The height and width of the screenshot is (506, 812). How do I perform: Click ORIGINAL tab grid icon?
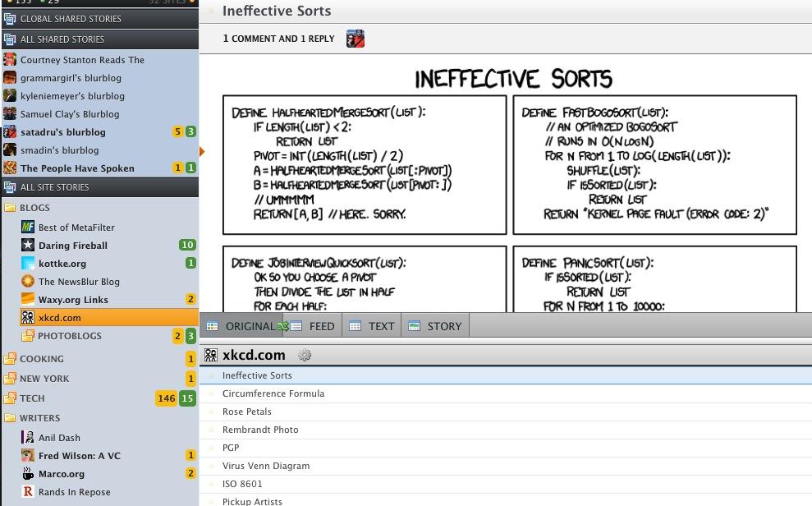(x=213, y=326)
